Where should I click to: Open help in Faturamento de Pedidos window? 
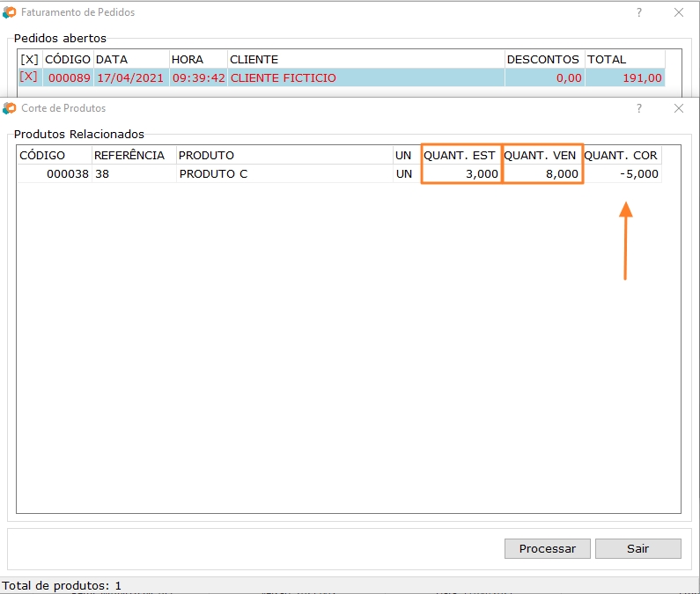click(x=639, y=13)
